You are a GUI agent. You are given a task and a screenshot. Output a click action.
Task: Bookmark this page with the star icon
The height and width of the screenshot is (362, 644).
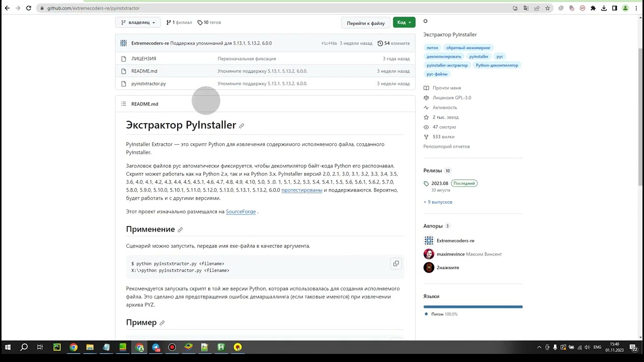coord(547,8)
